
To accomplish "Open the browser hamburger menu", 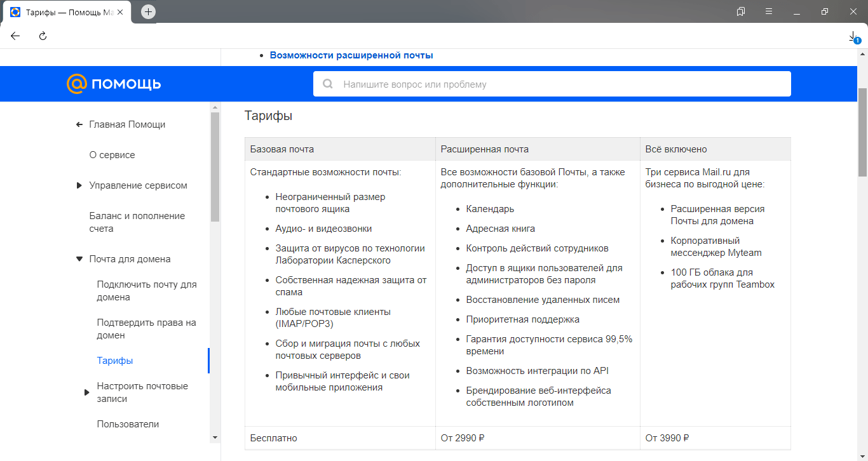I will (769, 11).
